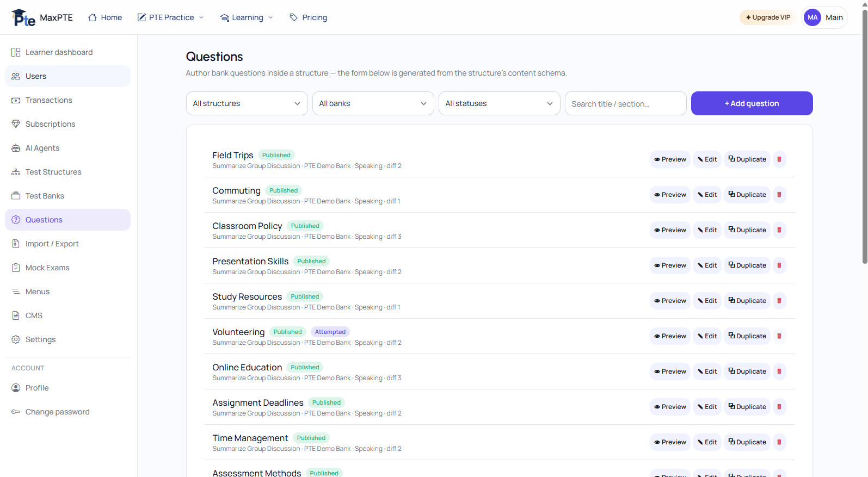The height and width of the screenshot is (477, 868).
Task: Delete the Volunteering question
Action: coord(779,336)
